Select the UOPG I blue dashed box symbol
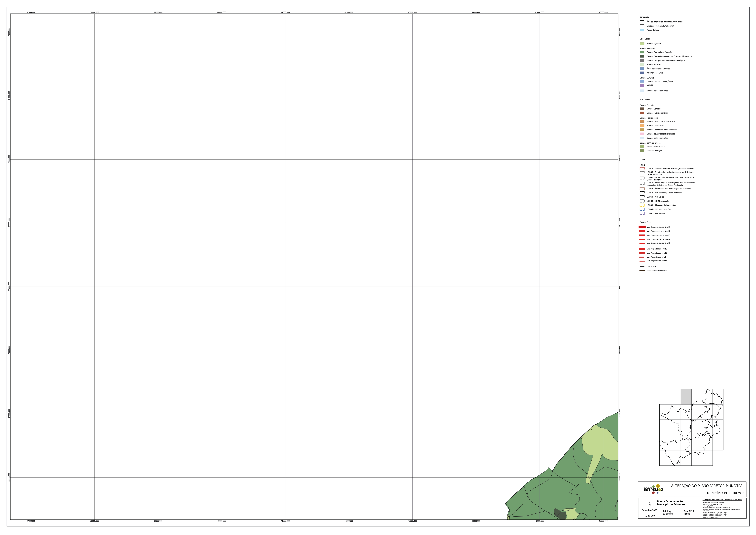This screenshot has height=535, width=756. click(642, 209)
